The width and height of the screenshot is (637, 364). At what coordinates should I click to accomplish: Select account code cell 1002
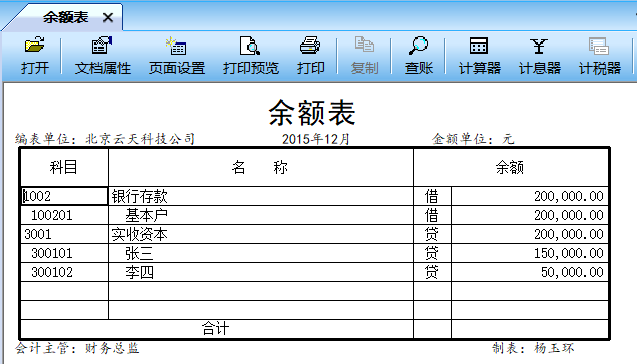pos(65,196)
